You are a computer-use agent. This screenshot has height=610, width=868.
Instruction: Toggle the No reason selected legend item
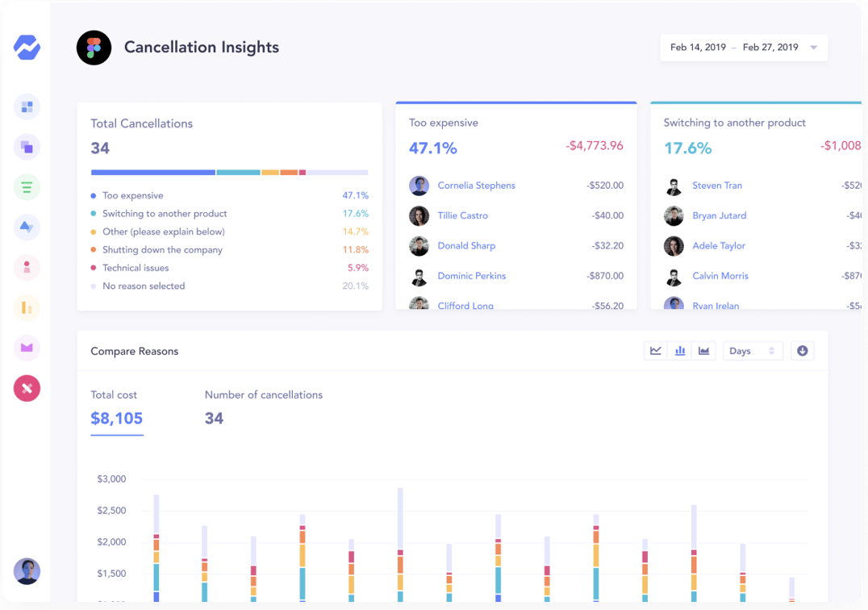[x=144, y=286]
